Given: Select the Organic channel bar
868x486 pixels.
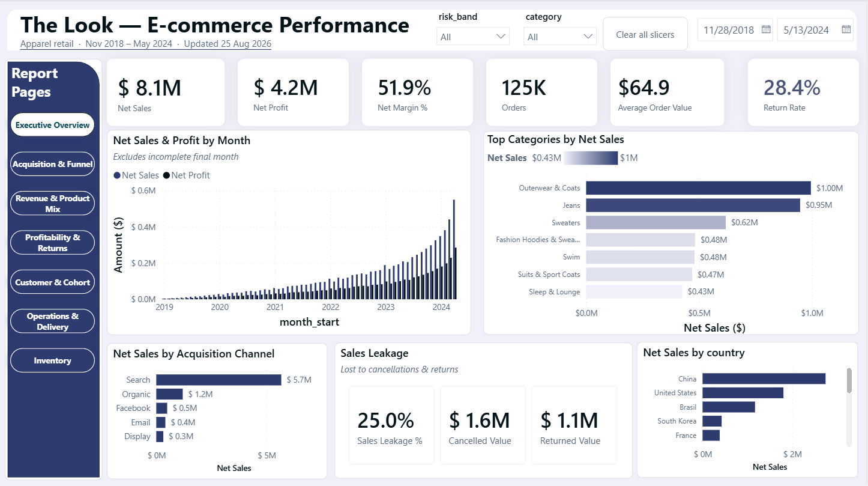Looking at the screenshot, I should click(169, 394).
